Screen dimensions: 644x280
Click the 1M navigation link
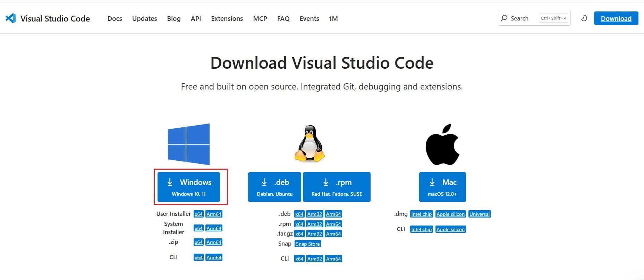tap(333, 18)
